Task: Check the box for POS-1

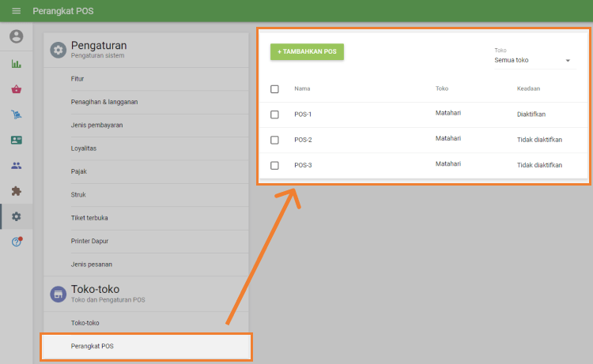Action: click(274, 114)
